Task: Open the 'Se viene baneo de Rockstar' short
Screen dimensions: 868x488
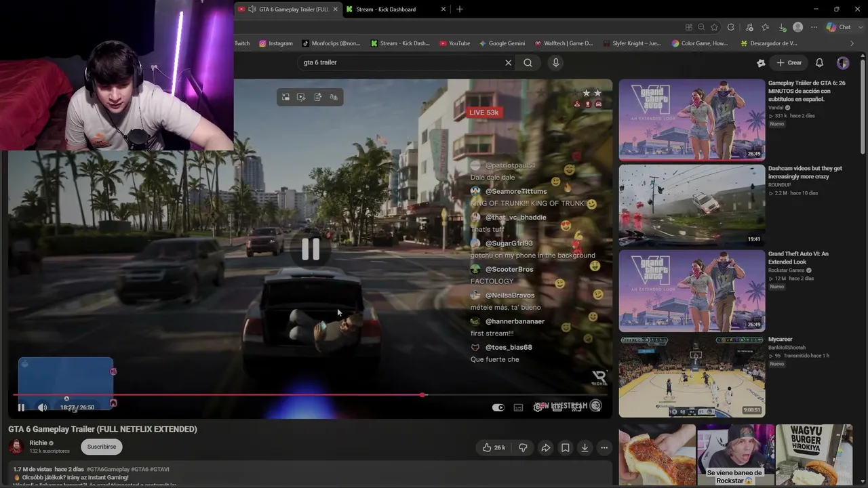Action: [736, 455]
